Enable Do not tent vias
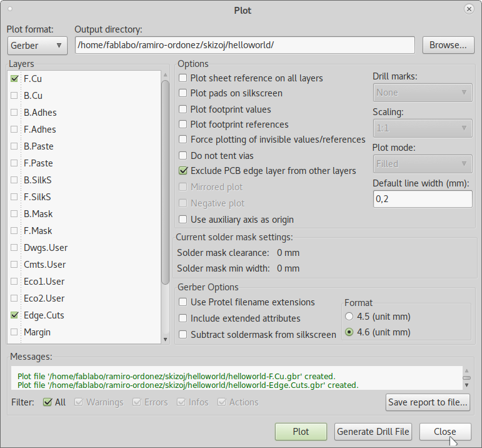This screenshot has height=448, width=482. [183, 155]
